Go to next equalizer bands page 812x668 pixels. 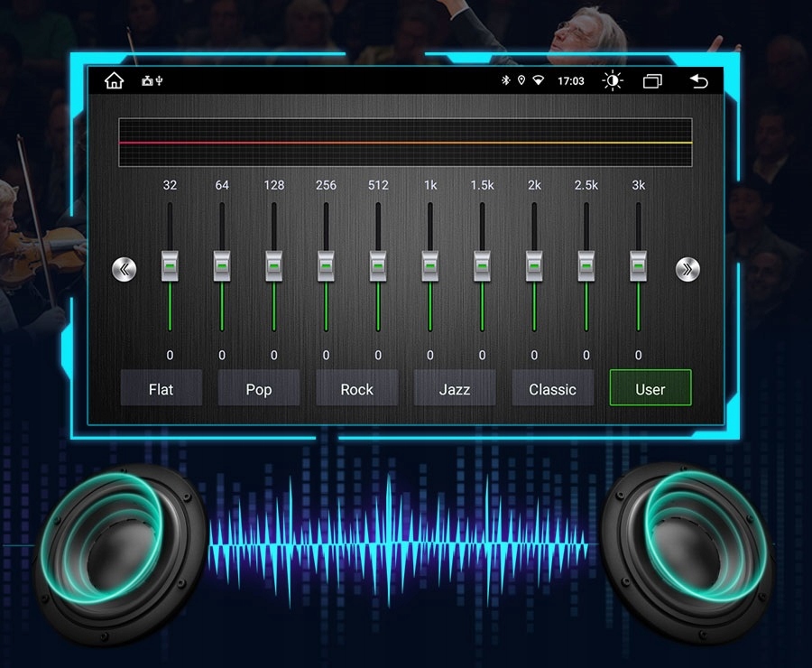tap(687, 269)
